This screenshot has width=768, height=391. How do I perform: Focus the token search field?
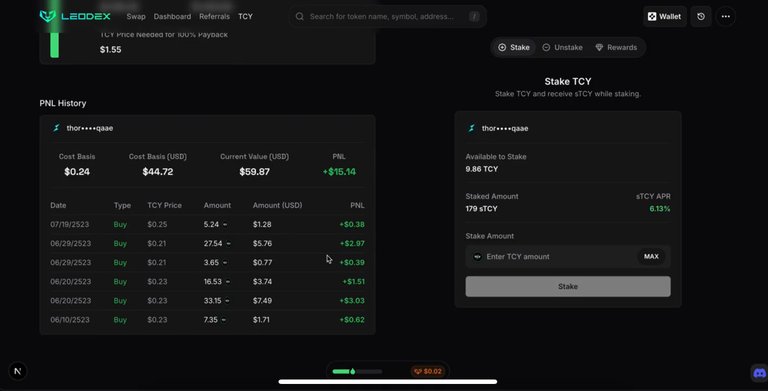click(387, 16)
